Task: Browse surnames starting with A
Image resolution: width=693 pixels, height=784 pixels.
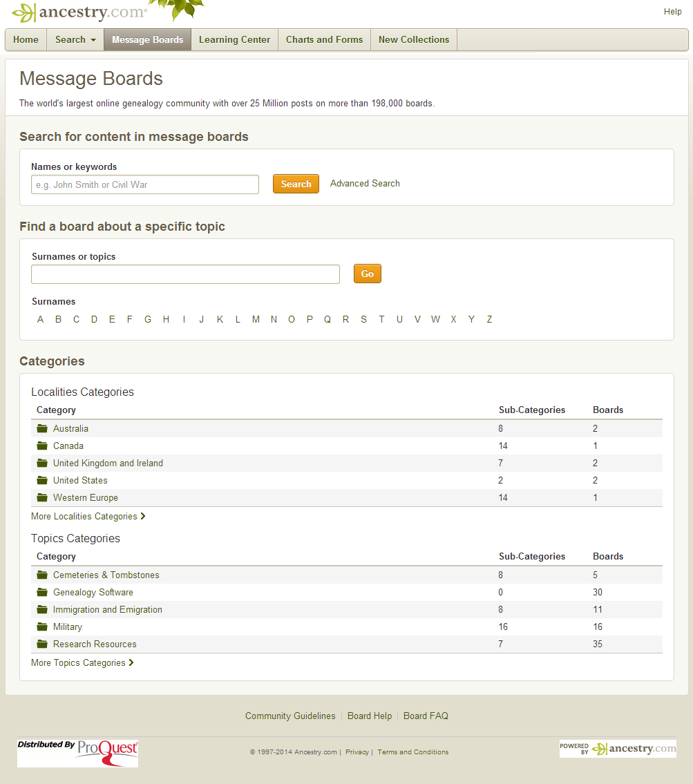Action: [40, 319]
